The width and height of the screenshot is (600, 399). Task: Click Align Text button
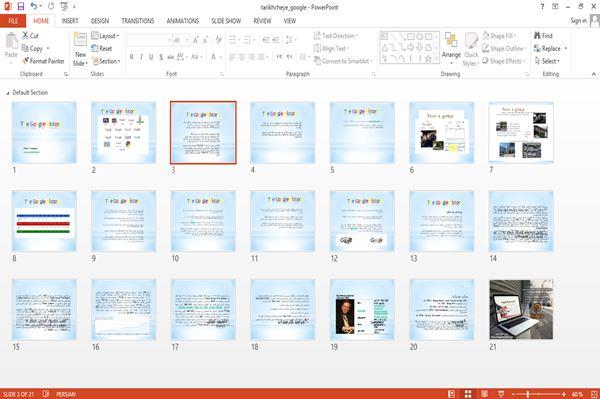coord(331,49)
